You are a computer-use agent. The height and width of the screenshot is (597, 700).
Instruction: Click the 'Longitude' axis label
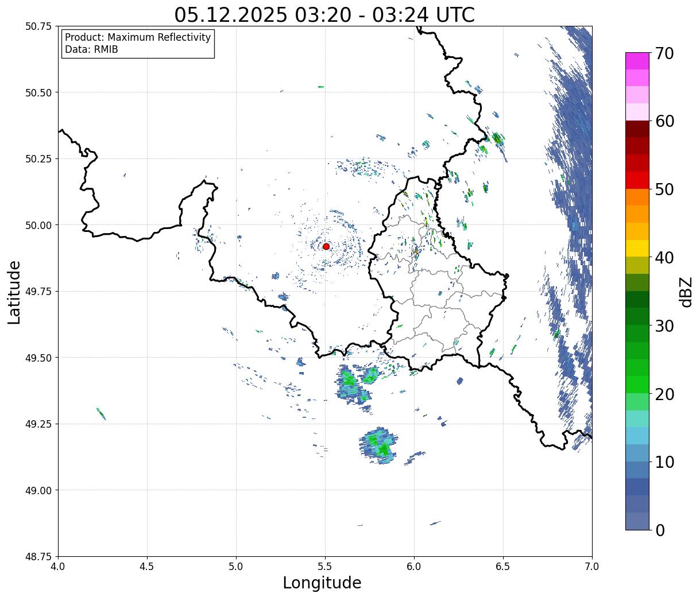point(322,583)
